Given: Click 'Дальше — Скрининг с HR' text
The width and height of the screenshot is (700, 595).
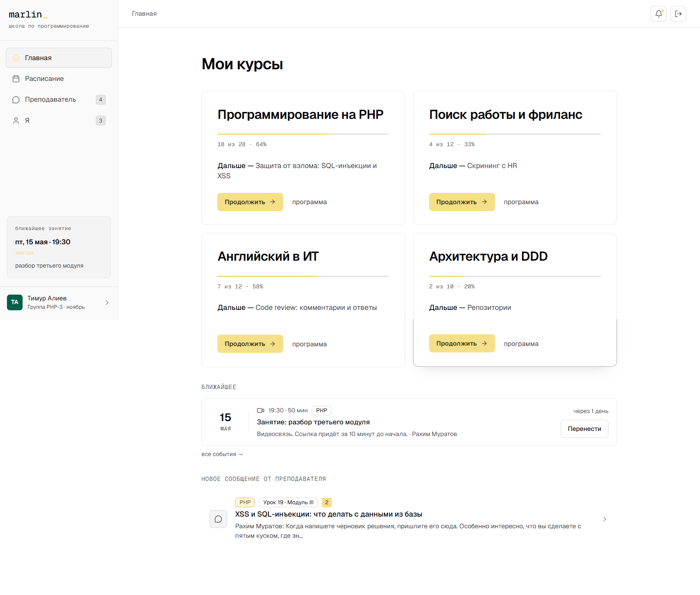Looking at the screenshot, I should click(473, 166).
